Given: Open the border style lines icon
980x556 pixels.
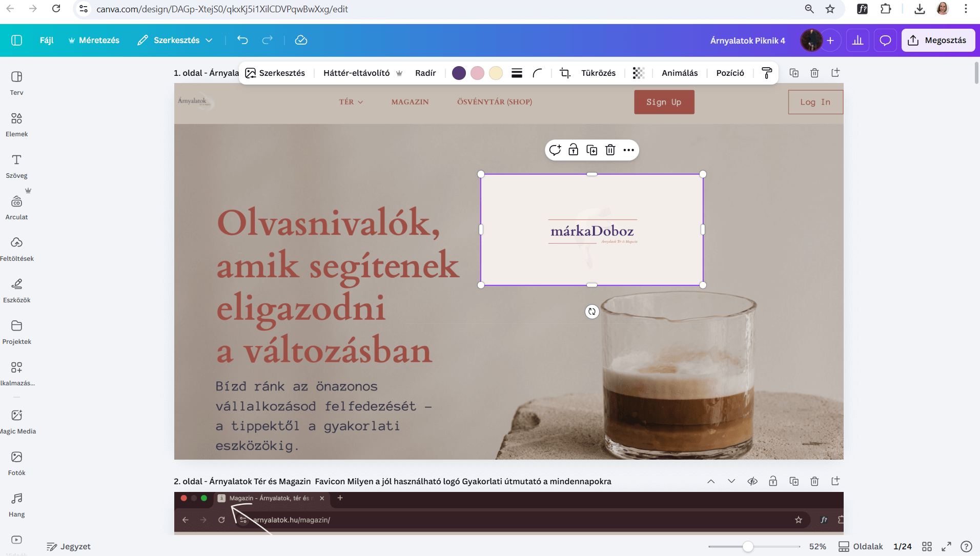Looking at the screenshot, I should (x=517, y=73).
